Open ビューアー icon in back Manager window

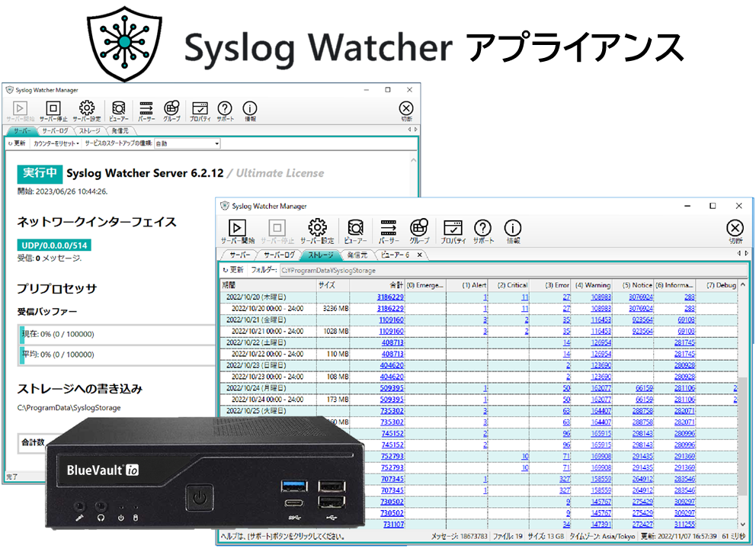(x=119, y=111)
